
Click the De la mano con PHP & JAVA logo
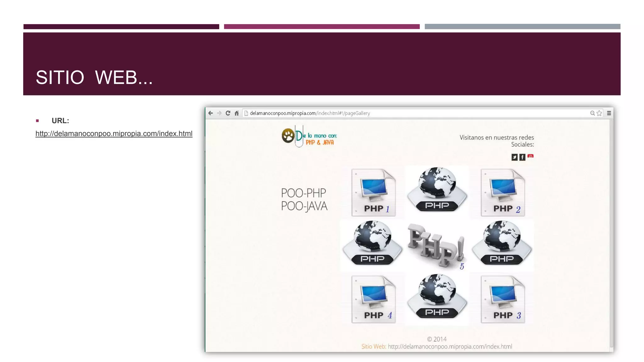tap(309, 137)
